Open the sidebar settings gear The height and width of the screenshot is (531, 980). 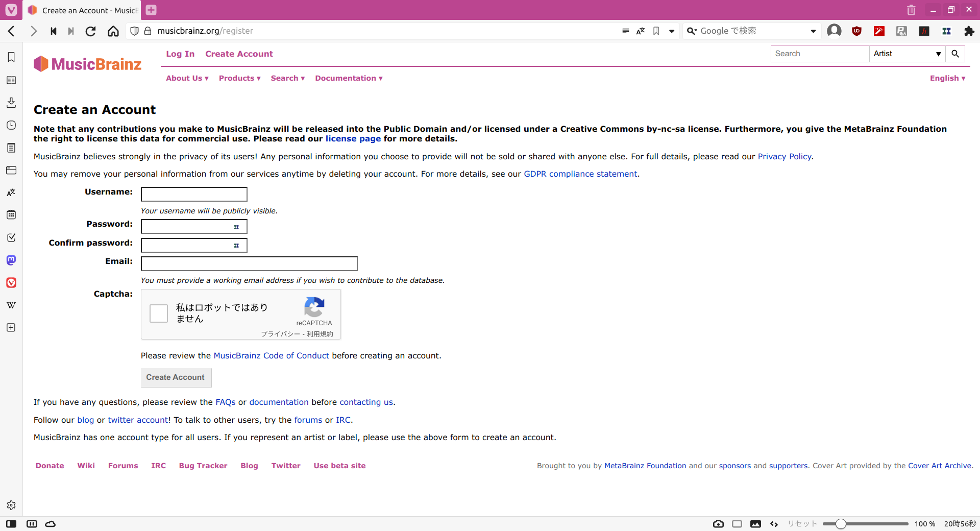(x=11, y=505)
